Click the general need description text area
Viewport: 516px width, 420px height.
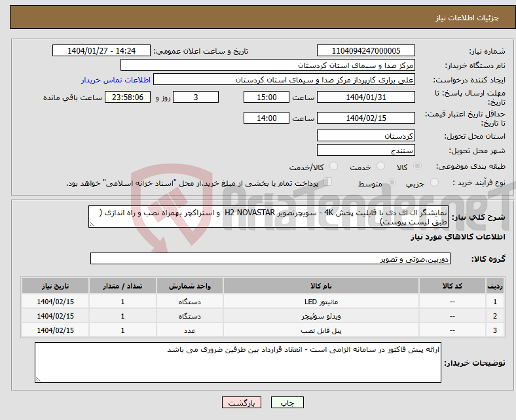click(268, 217)
